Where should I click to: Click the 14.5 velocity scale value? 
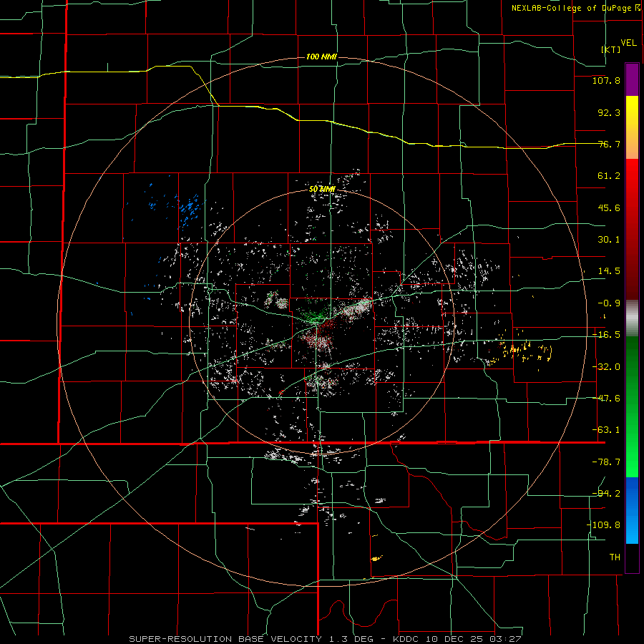click(609, 271)
